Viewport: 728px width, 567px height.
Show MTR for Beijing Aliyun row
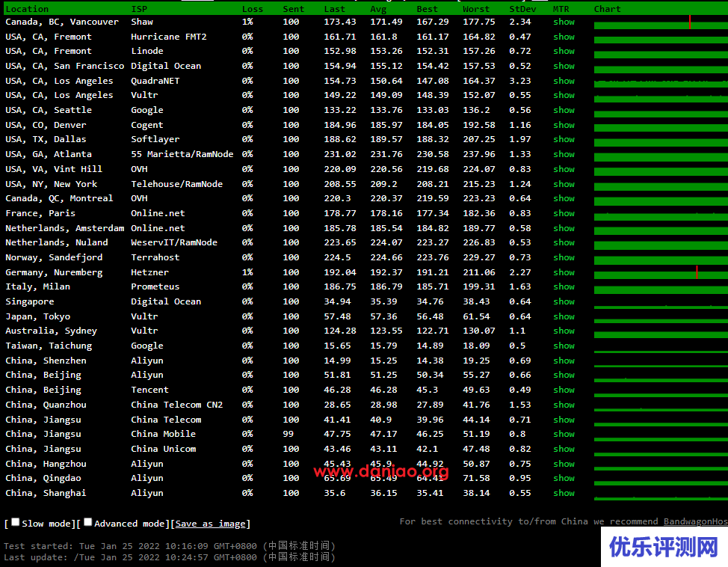[564, 375]
